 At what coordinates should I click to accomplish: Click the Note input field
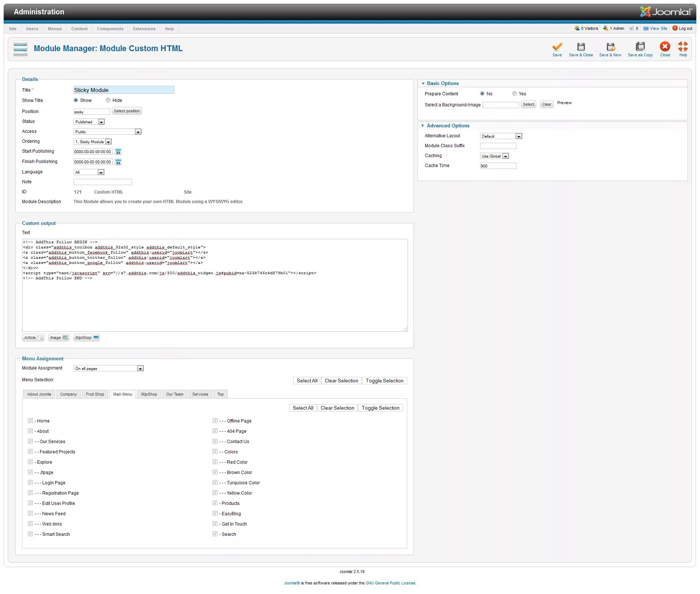click(103, 182)
